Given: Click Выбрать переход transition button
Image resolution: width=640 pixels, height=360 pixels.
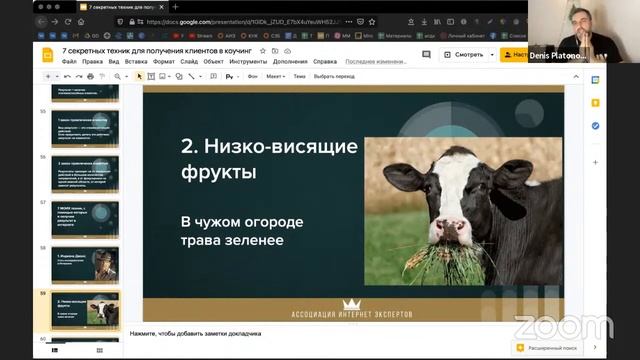Looking at the screenshot, I should coord(334,76).
